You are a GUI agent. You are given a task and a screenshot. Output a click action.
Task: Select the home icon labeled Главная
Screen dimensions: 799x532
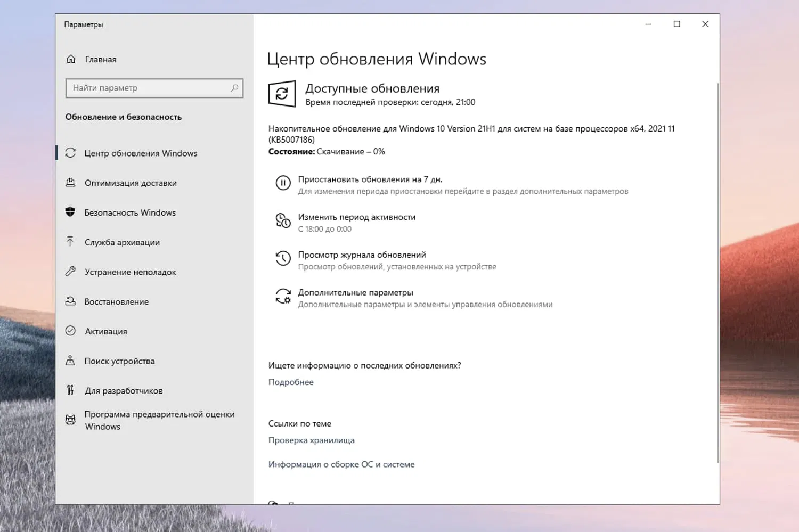coord(71,59)
